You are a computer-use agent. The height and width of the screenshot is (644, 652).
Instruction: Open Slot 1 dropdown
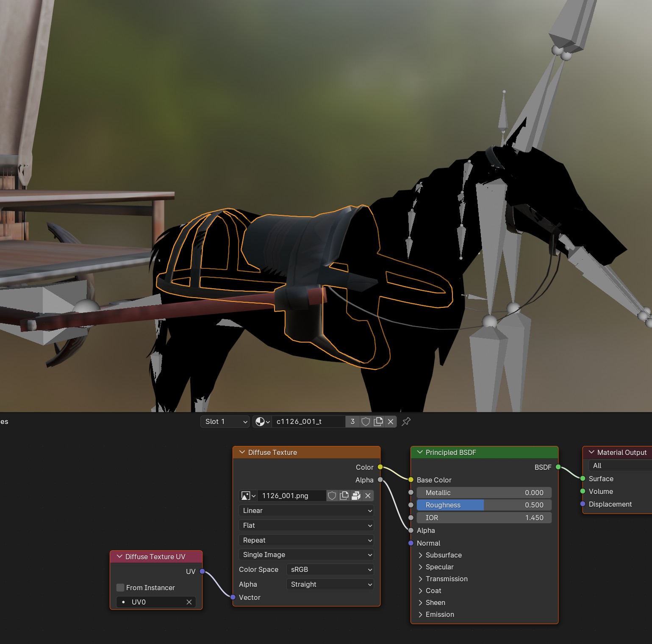pos(225,421)
